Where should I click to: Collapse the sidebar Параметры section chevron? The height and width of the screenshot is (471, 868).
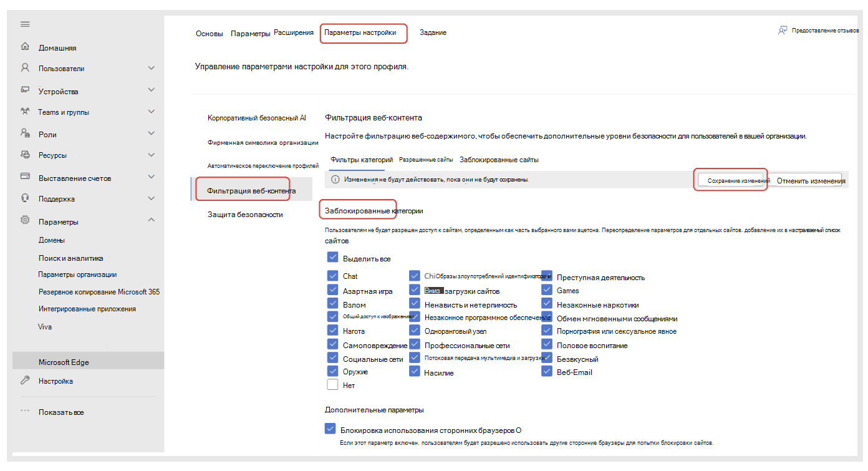click(x=151, y=220)
